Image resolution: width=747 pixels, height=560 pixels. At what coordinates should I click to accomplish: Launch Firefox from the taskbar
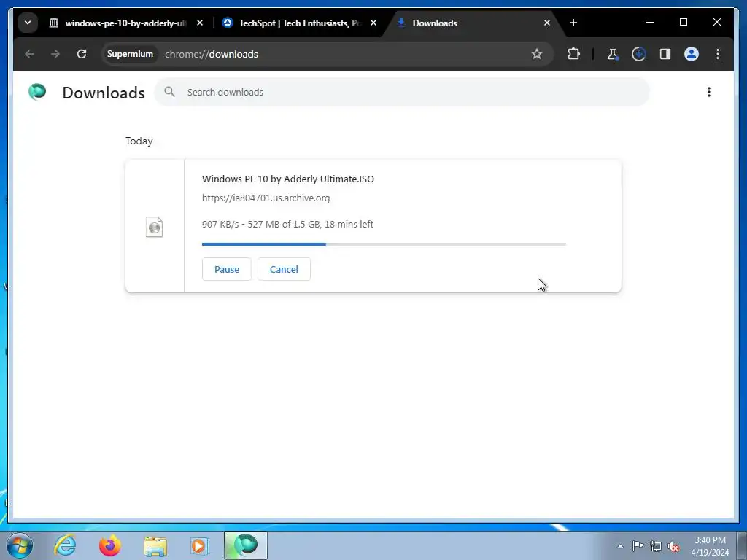[x=109, y=545]
